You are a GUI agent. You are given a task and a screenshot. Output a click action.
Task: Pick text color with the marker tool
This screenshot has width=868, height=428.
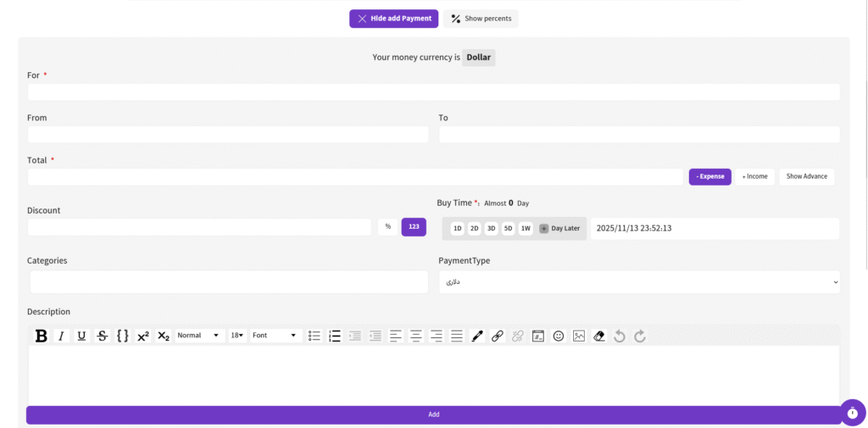click(477, 336)
